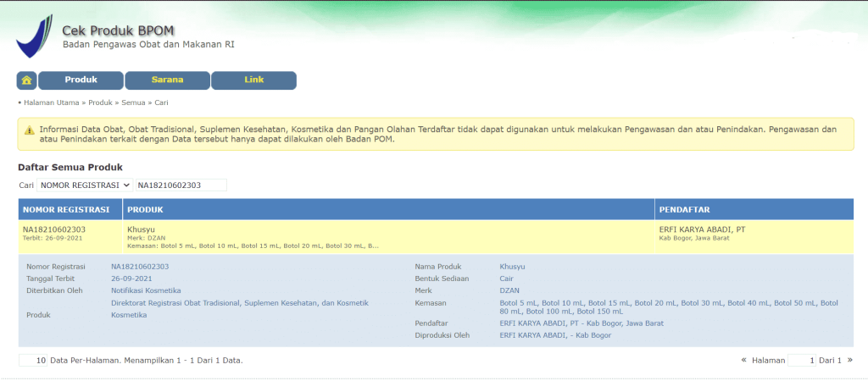This screenshot has width=868, height=381.
Task: Click Tanggal Terbit value 26-09-2021
Action: tap(131, 279)
